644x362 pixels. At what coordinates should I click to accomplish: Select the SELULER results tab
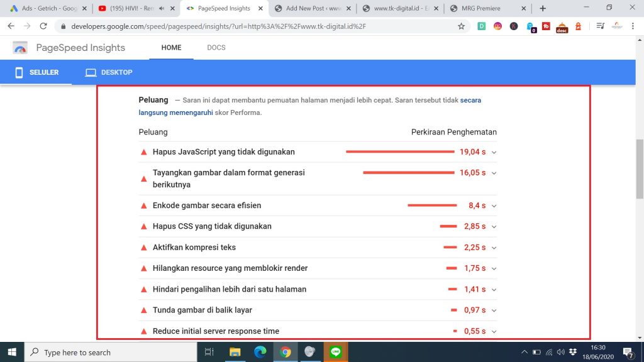click(36, 72)
